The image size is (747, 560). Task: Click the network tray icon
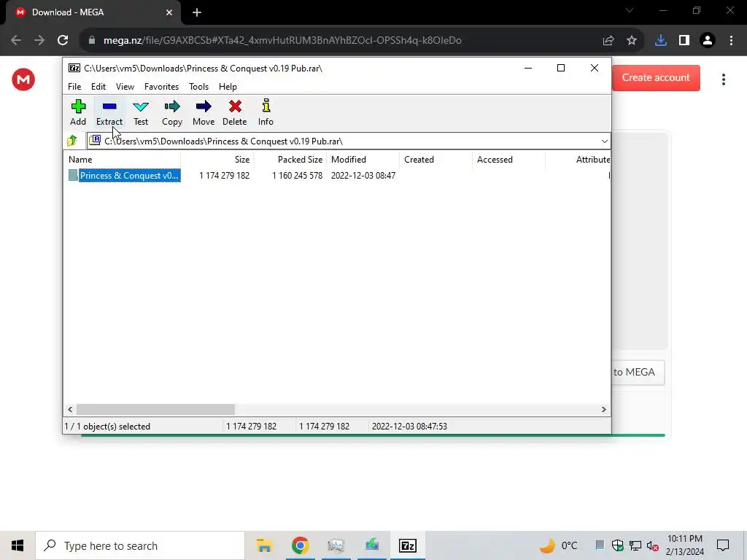(x=635, y=545)
